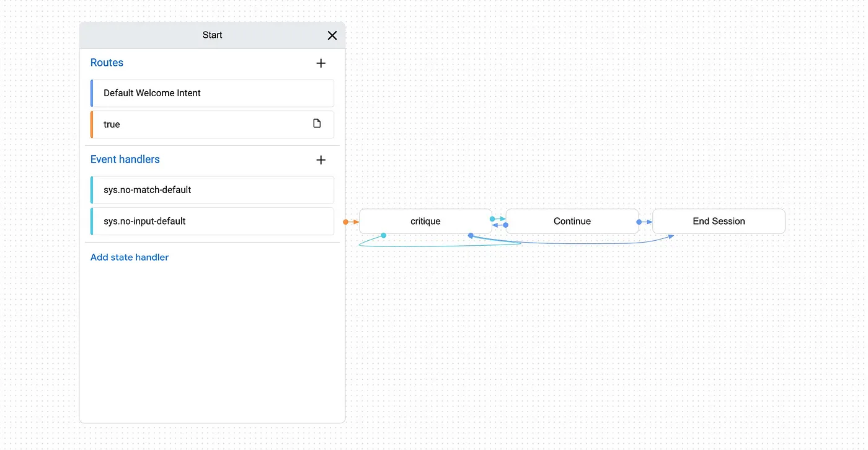The width and height of the screenshot is (868, 450).
Task: Select the End Session node
Action: pos(719,221)
